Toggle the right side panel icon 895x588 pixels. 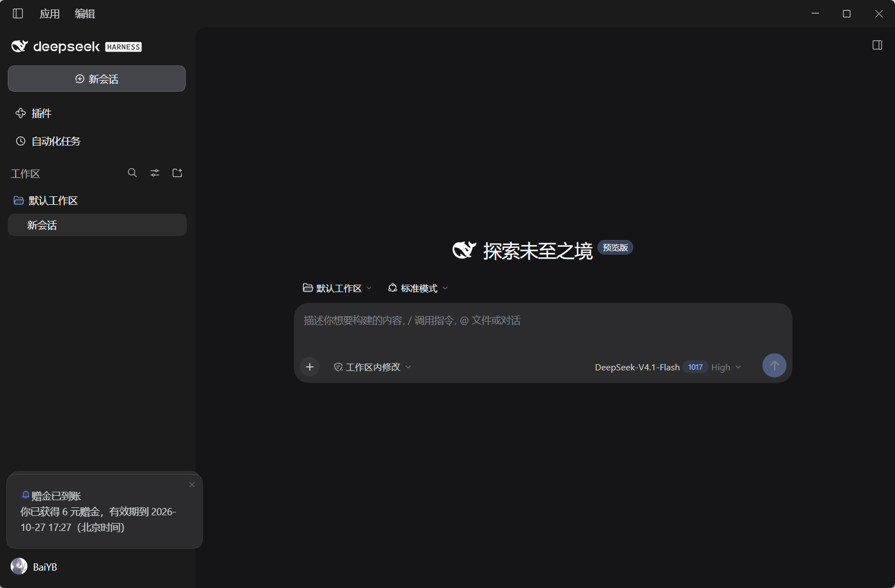click(877, 45)
